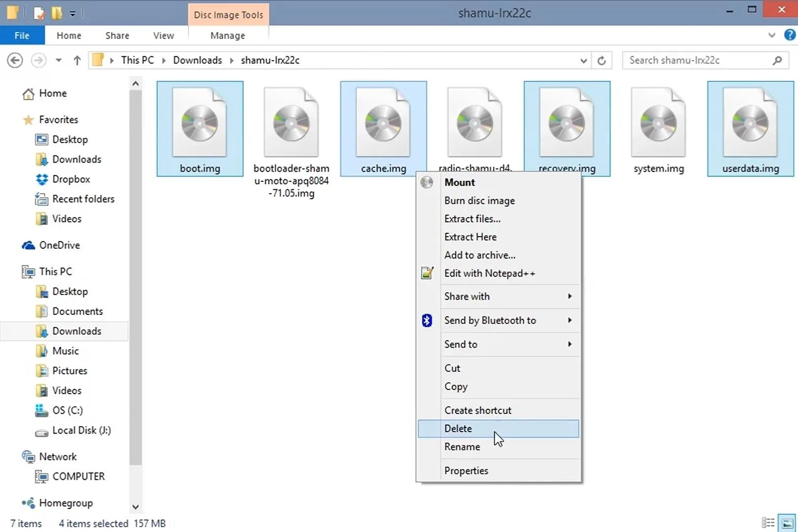This screenshot has width=798, height=532.
Task: Open Properties from context menu
Action: click(498, 470)
